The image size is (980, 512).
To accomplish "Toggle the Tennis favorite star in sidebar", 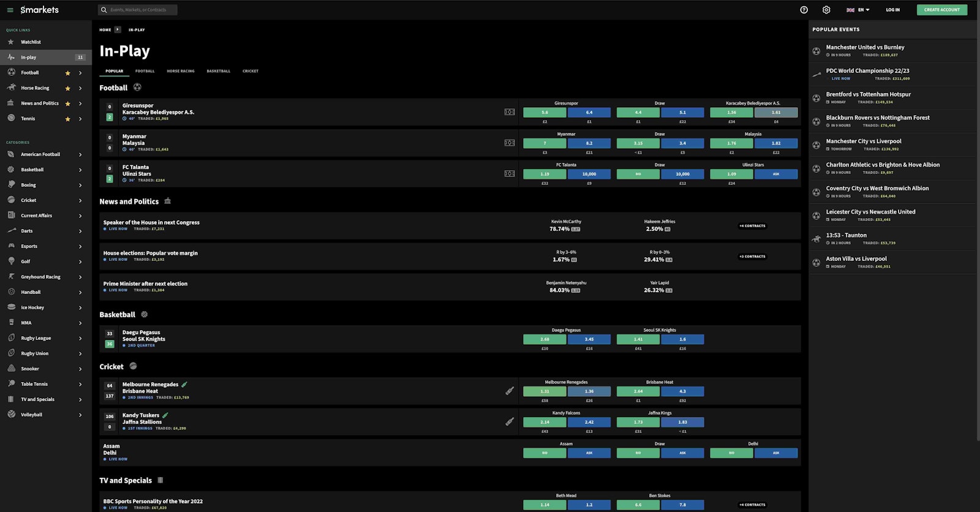I will point(67,119).
